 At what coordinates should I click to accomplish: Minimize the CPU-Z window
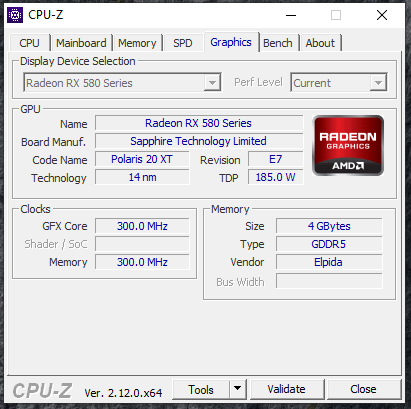tap(291, 15)
